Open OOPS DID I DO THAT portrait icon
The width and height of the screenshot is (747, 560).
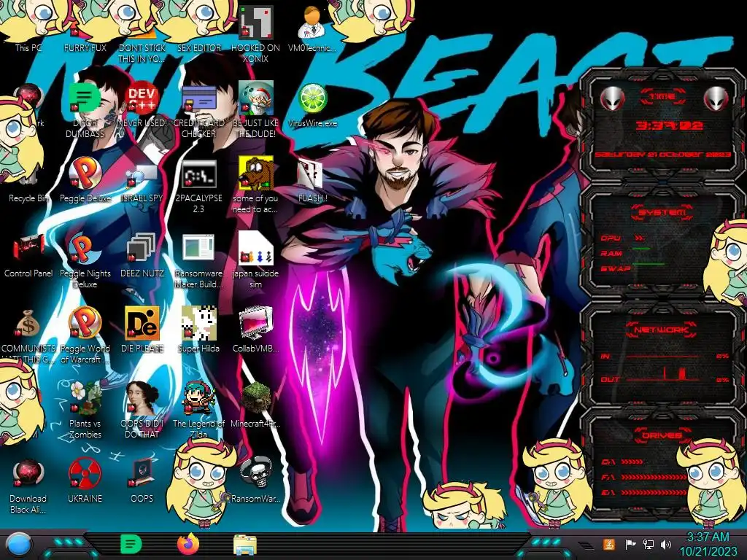click(x=142, y=411)
